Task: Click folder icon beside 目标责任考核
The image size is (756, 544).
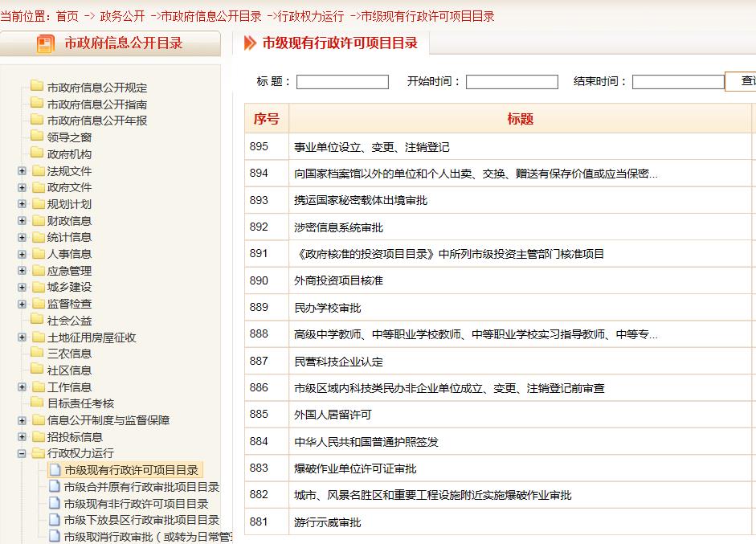Action: click(x=37, y=403)
